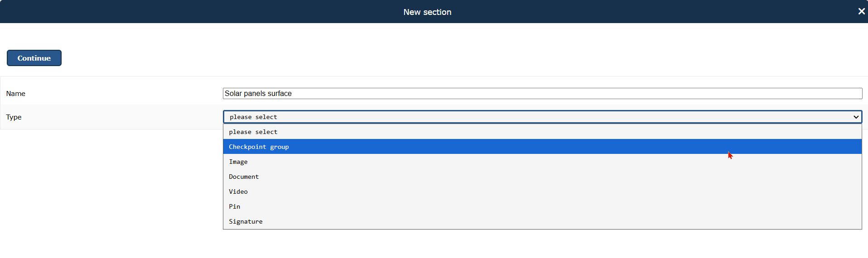The width and height of the screenshot is (868, 258).
Task: Open the Type combo box
Action: tap(542, 117)
